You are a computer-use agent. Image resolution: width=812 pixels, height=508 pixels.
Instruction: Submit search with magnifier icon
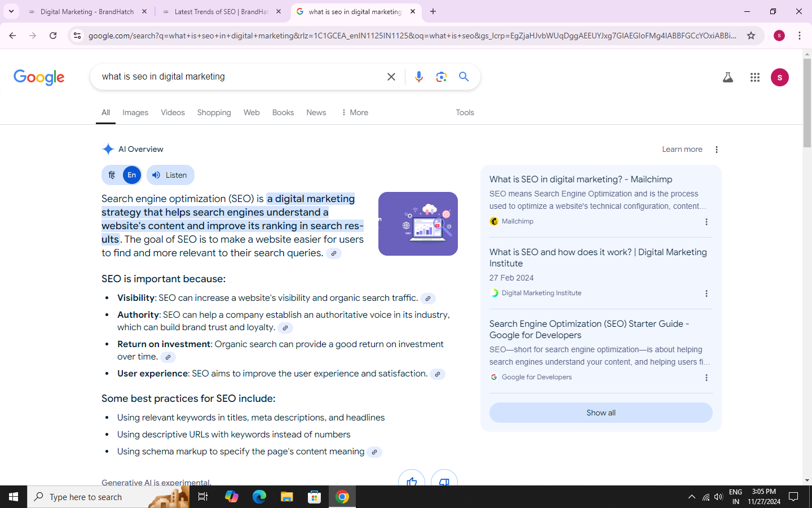[x=464, y=77]
